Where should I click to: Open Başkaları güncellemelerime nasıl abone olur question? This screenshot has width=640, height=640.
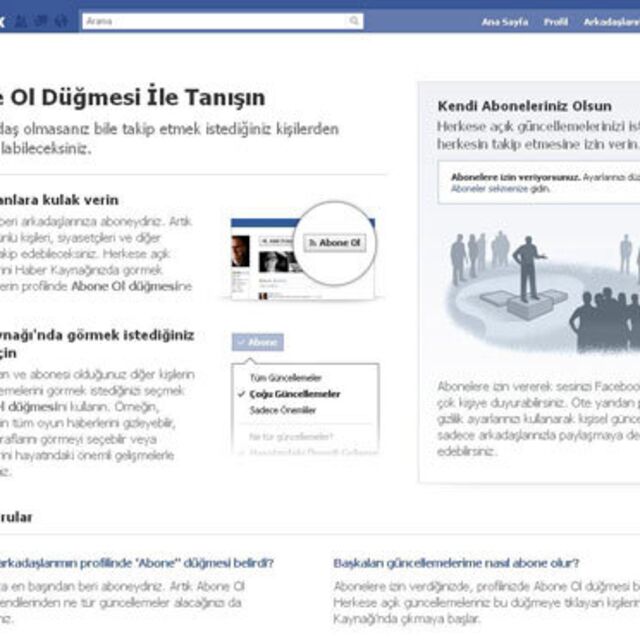pos(456,563)
